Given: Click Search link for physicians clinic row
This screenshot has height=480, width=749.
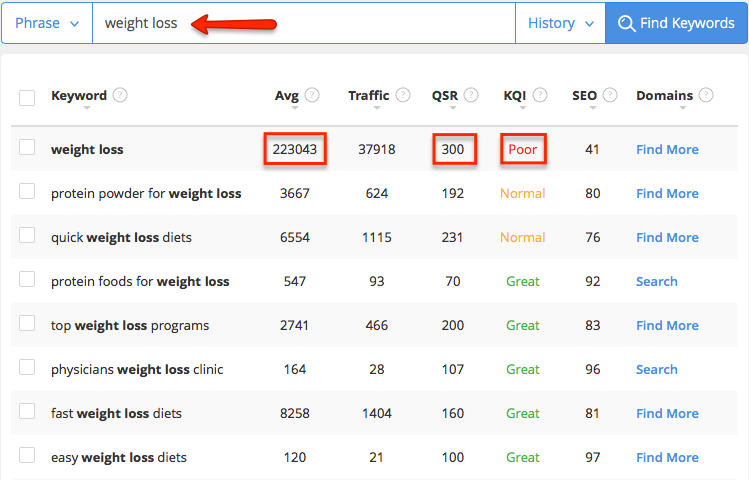Looking at the screenshot, I should click(657, 369).
